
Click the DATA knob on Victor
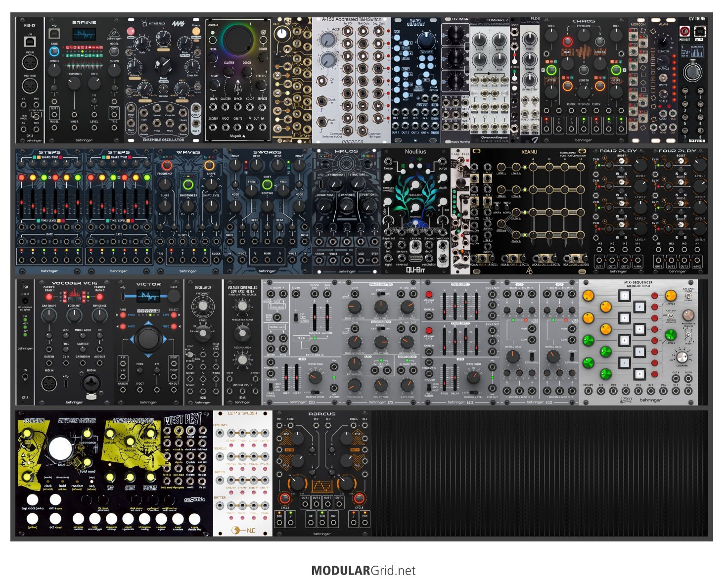point(174,296)
